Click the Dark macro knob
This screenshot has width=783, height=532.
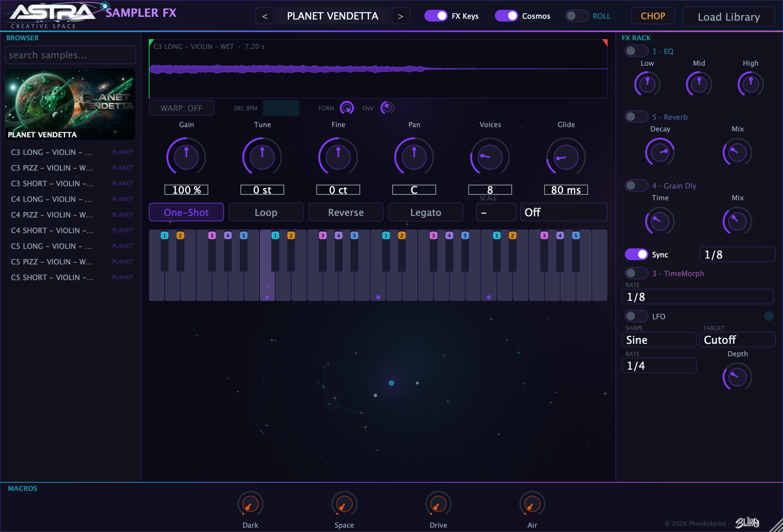pos(251,504)
